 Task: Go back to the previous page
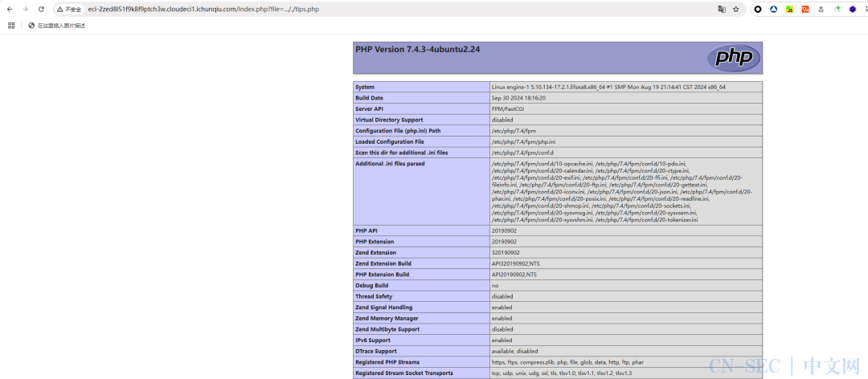point(10,10)
